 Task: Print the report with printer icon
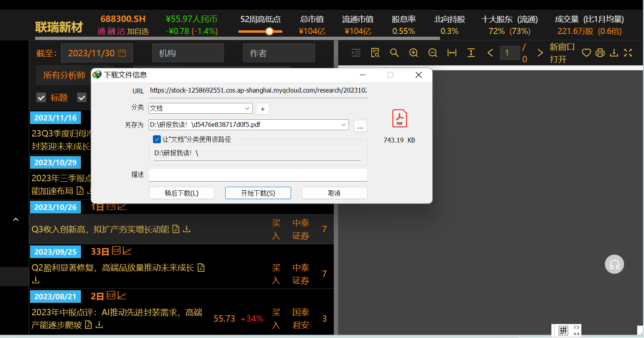[x=600, y=53]
